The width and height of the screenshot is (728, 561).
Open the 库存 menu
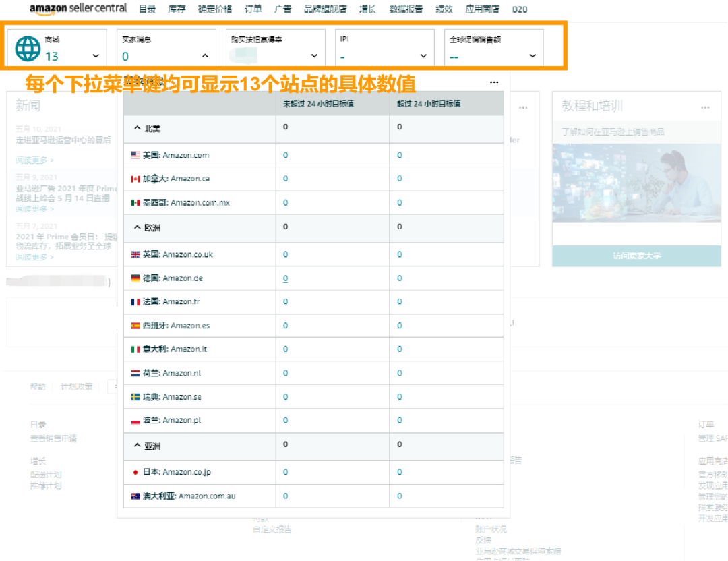[x=177, y=9]
